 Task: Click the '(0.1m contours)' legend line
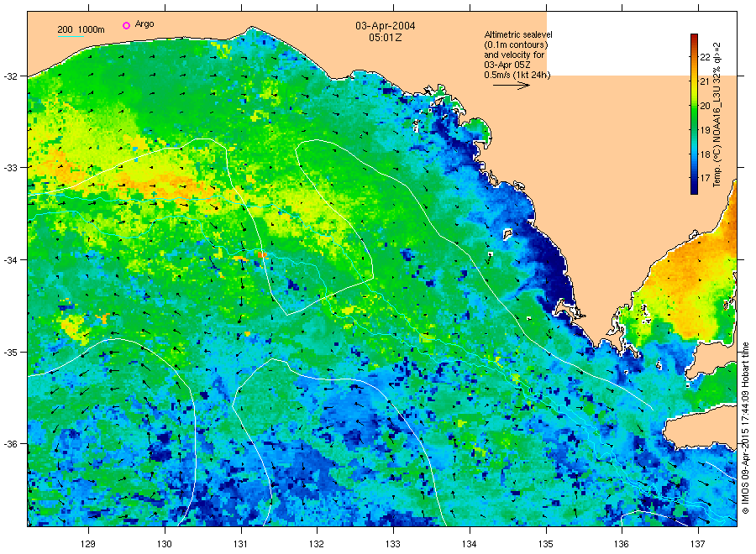click(x=516, y=44)
